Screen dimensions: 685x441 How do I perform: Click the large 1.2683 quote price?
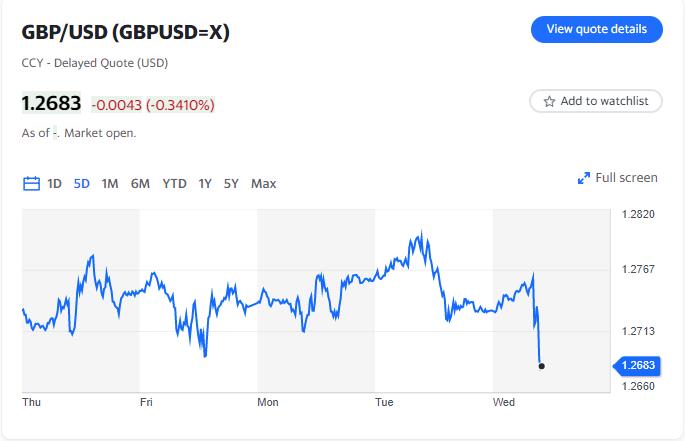[x=51, y=103]
